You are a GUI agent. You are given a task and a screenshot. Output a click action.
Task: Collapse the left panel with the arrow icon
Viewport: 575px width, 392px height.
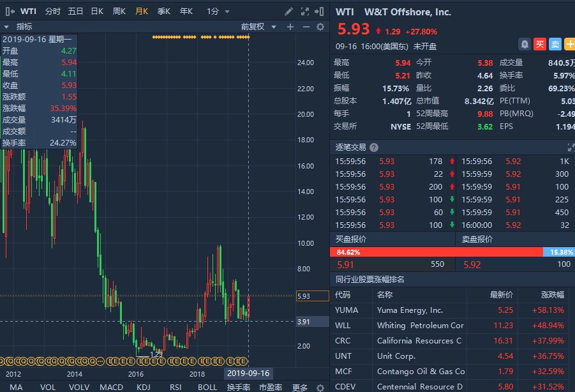tap(9, 11)
